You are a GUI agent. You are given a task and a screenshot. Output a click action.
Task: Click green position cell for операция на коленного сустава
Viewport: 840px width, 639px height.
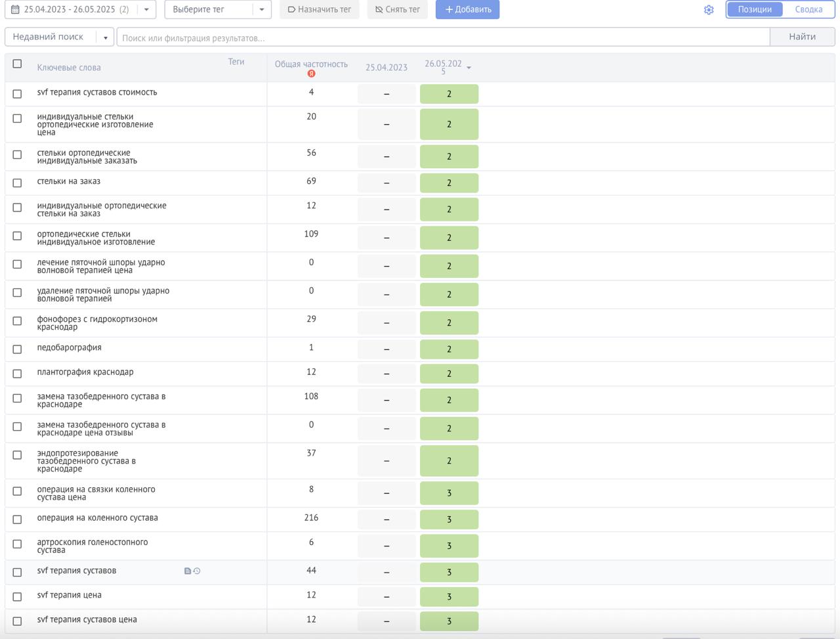coord(449,519)
